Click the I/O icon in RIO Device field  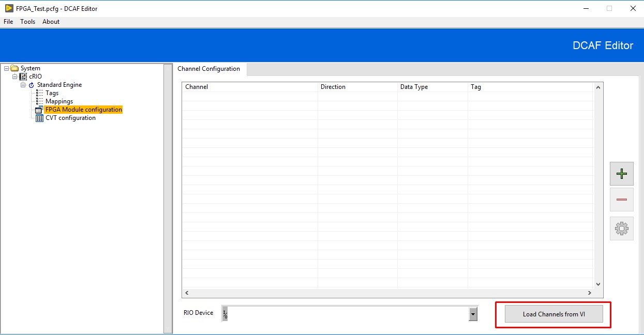(x=224, y=313)
